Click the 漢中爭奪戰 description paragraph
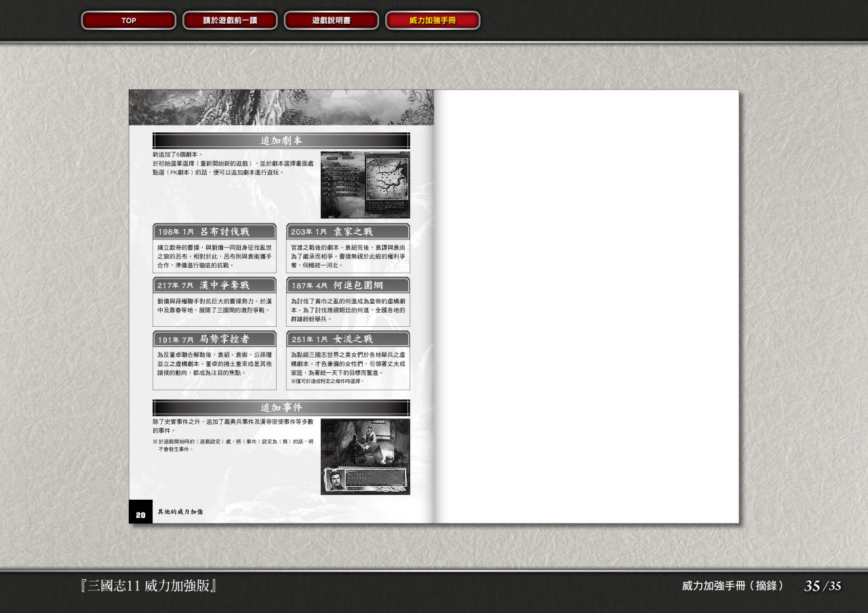The width and height of the screenshot is (868, 613). [214, 305]
